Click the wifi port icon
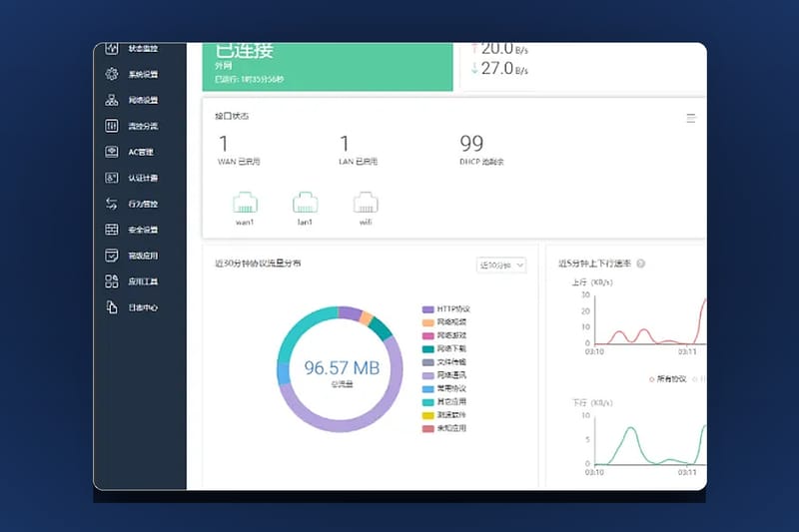This screenshot has height=532, width=799. [366, 203]
